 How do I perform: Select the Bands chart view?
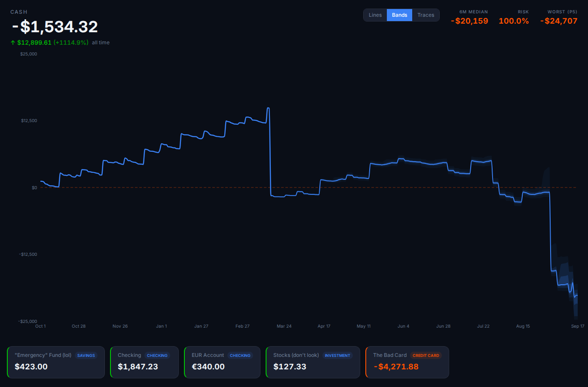399,15
